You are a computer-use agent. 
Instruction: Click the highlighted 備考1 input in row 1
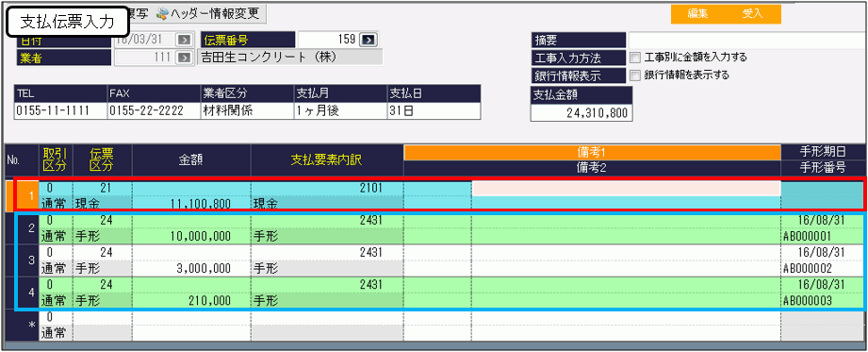click(626, 189)
